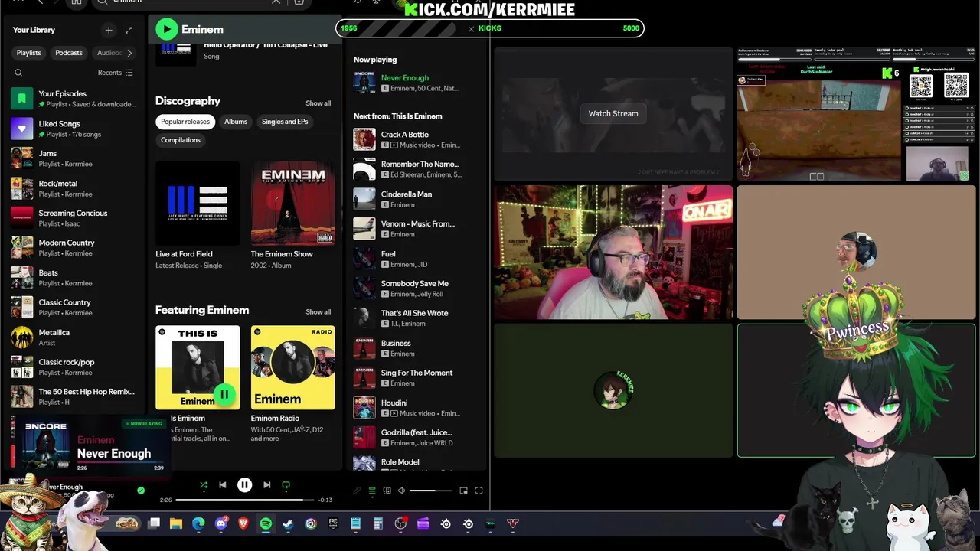
Task: Select the Singles and EPs tab
Action: coord(285,122)
